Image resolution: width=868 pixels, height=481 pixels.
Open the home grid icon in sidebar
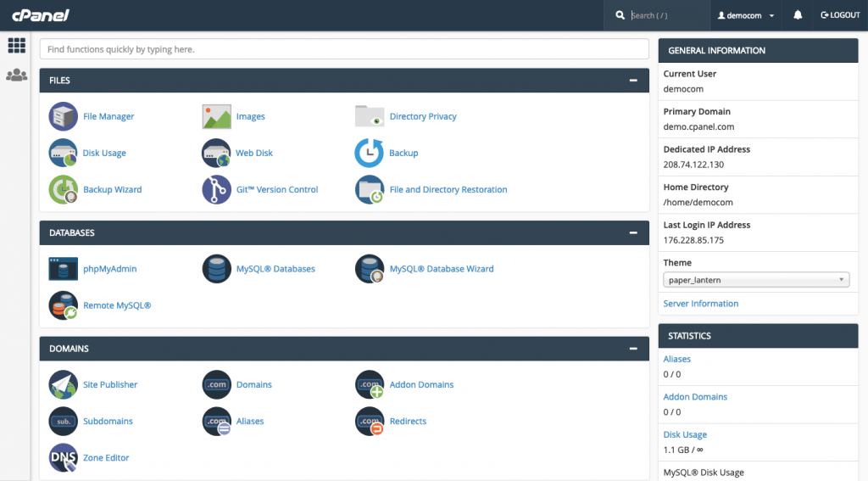click(17, 46)
